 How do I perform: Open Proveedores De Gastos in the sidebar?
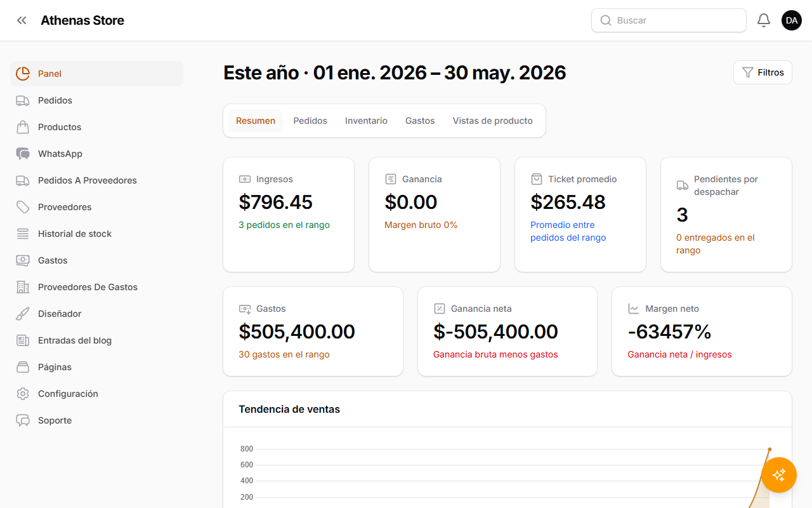[96, 287]
